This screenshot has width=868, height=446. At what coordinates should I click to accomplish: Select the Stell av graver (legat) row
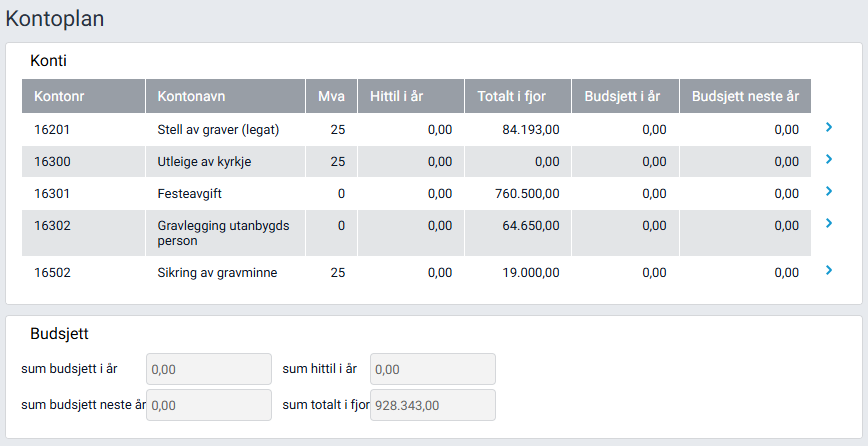(218, 129)
